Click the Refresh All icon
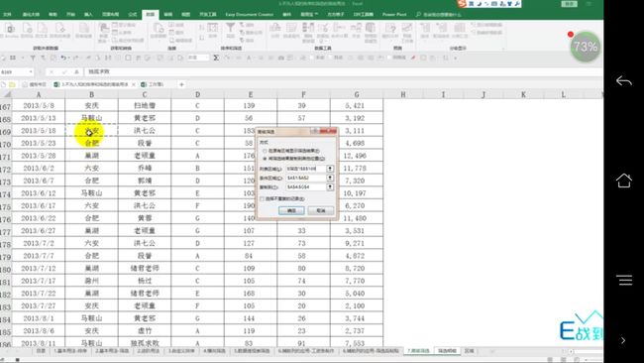This screenshot has height=363, width=644. click(159, 29)
